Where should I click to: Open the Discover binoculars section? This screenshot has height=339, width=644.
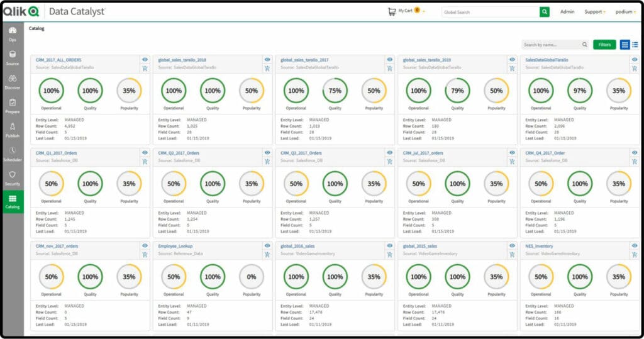pyautogui.click(x=13, y=82)
